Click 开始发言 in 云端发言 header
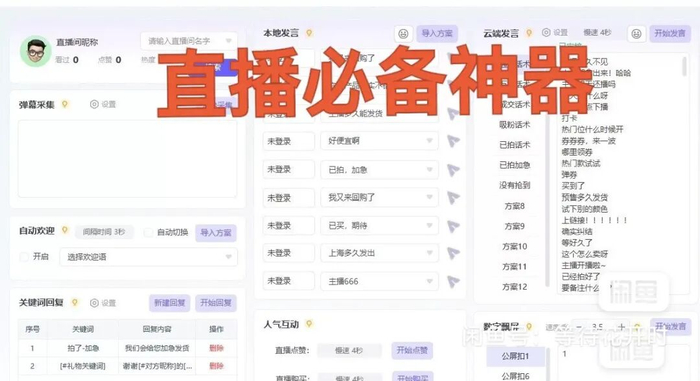 670,33
